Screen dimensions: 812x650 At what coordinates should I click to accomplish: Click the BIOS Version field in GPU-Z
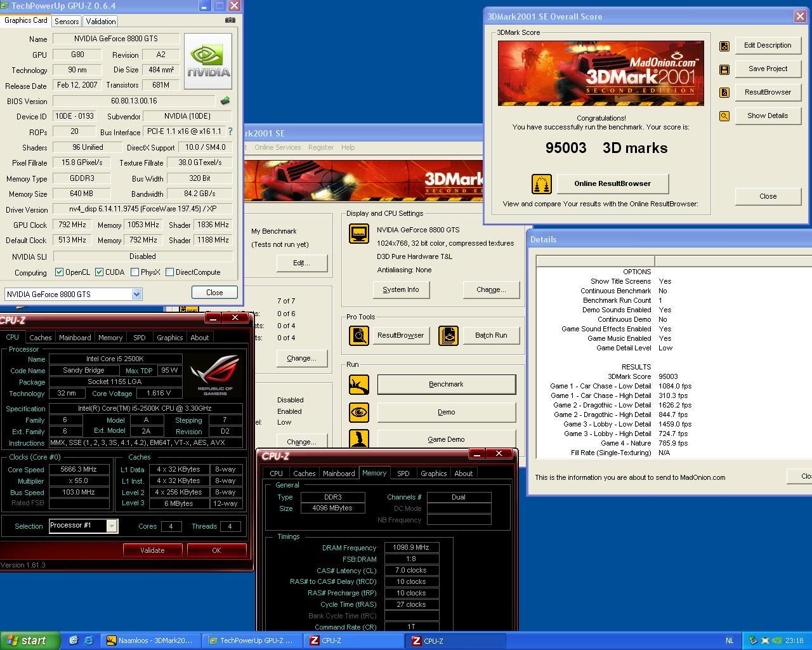click(134, 101)
